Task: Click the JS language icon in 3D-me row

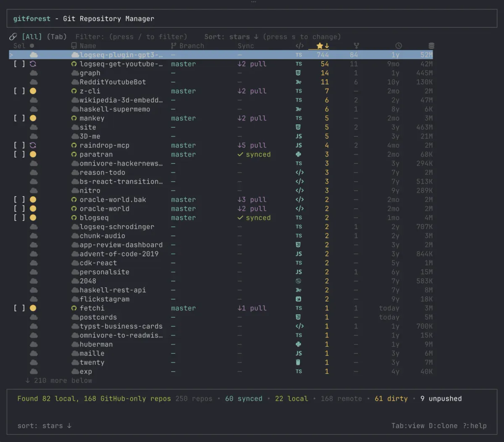Action: click(299, 136)
